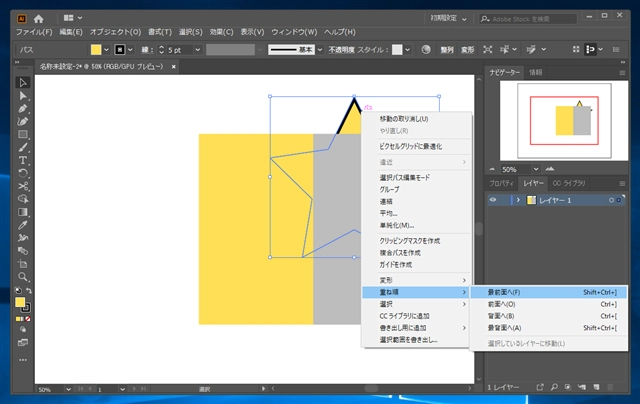Click the fill color swatch in control bar

pyautogui.click(x=96, y=50)
